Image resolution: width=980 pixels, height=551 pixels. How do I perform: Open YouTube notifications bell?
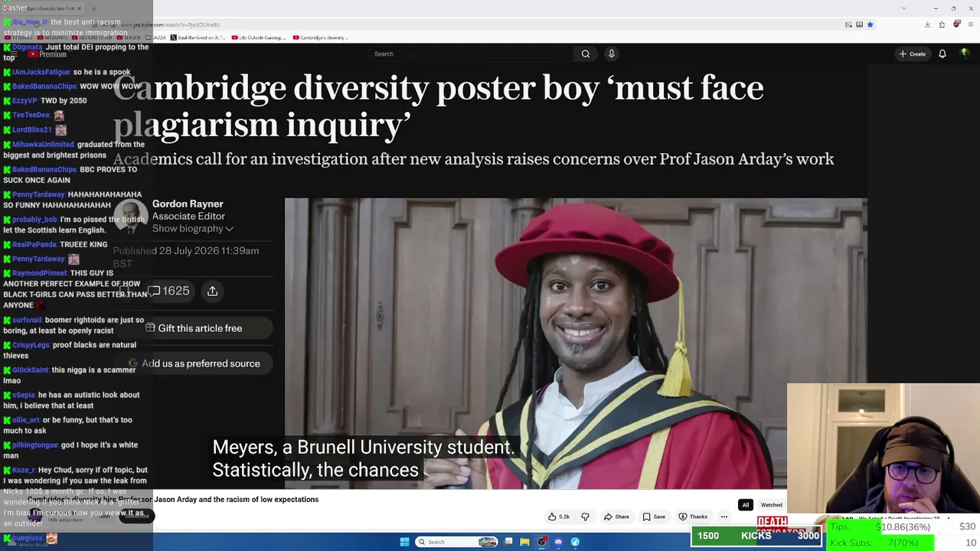942,54
